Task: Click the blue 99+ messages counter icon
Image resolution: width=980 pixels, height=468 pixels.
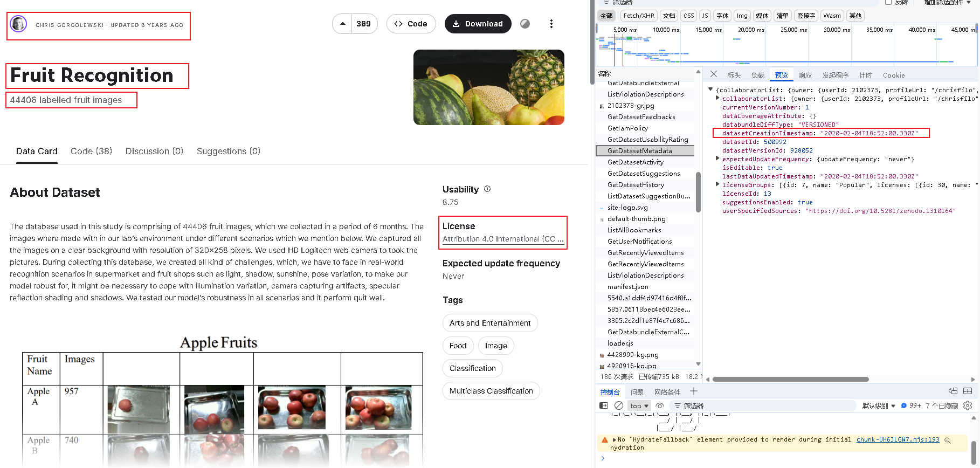Action: pos(904,405)
